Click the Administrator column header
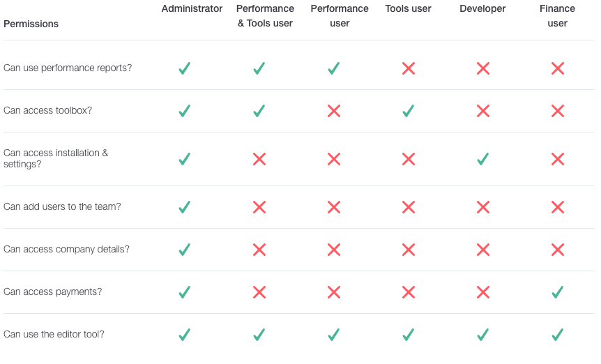Screen dimensions: 601x364 point(192,9)
